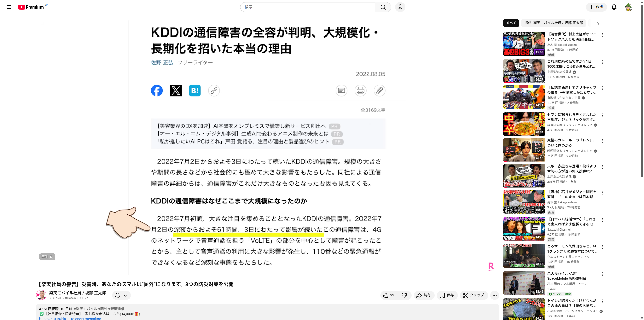Like the video with 93 likes
The width and height of the screenshot is (644, 320).
coord(389,295)
